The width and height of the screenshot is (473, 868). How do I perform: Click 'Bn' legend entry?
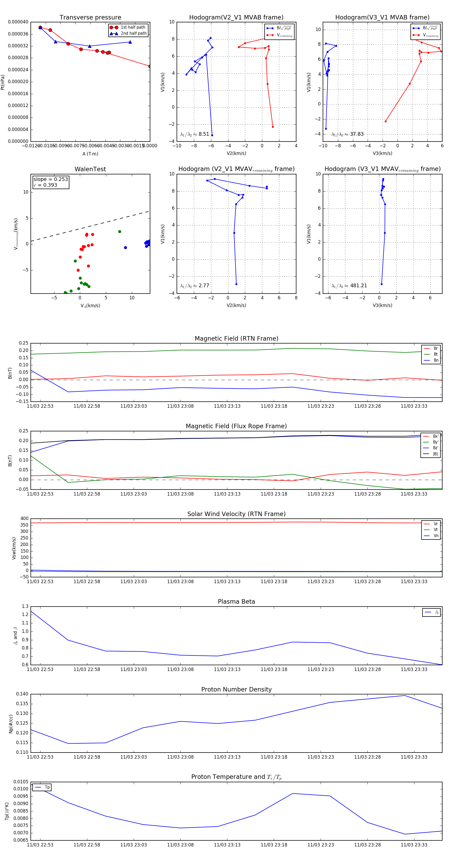(x=431, y=360)
